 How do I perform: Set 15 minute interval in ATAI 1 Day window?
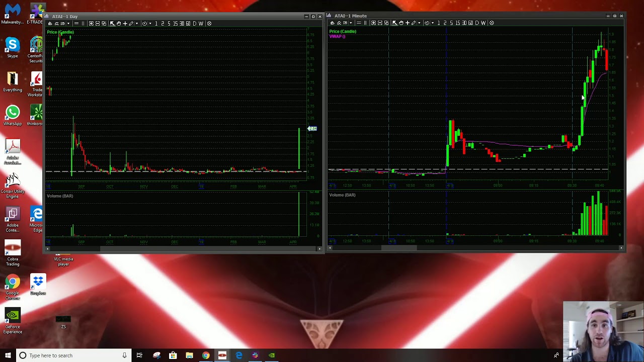(175, 23)
